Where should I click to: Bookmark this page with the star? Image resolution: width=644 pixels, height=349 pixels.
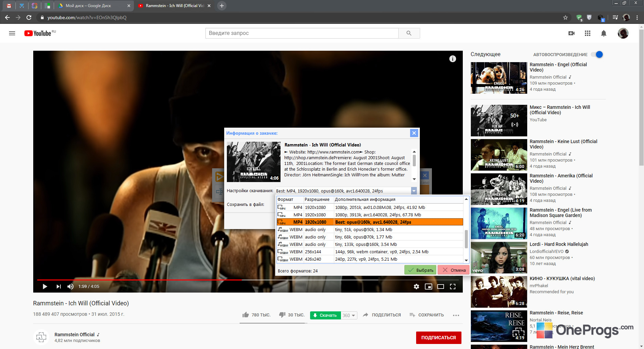tap(565, 17)
